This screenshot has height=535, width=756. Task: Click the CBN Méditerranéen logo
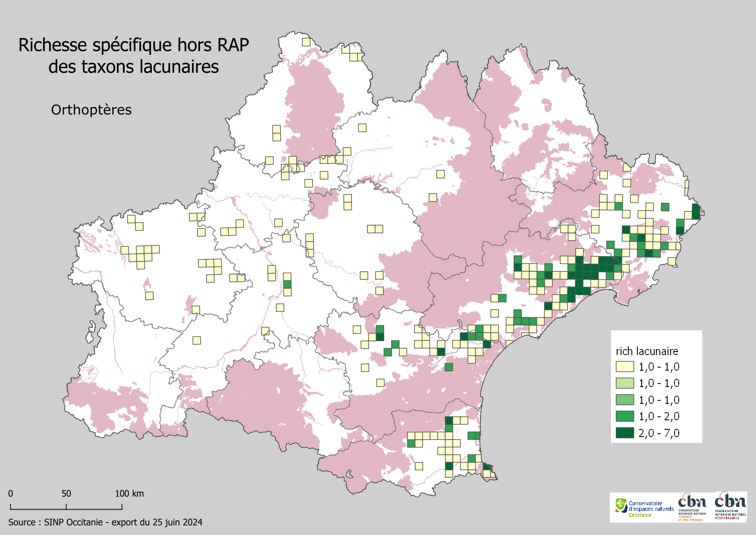pos(731,506)
